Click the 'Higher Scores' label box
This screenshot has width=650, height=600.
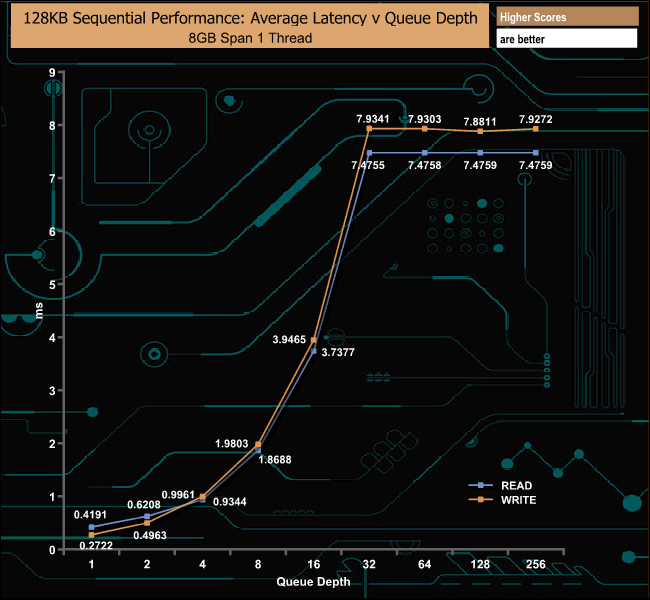pyautogui.click(x=567, y=17)
